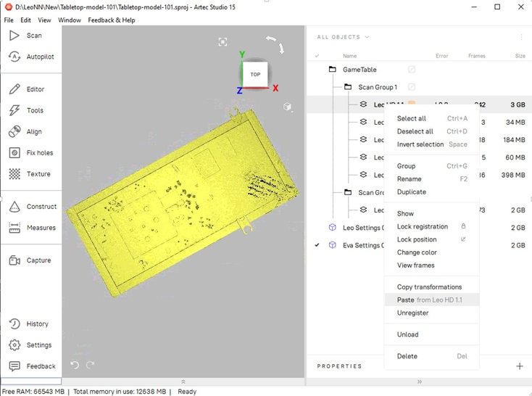Click the redo arrow in viewport
The width and height of the screenshot is (532, 396).
point(91,365)
